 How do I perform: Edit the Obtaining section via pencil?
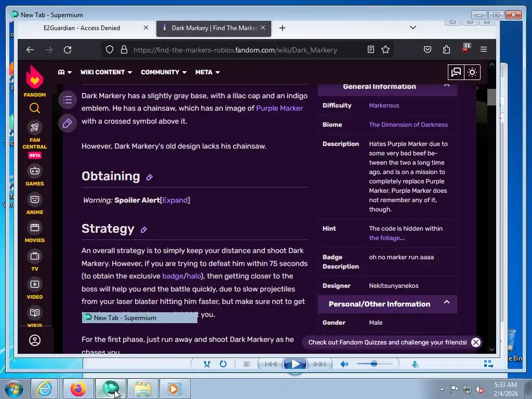pyautogui.click(x=149, y=177)
